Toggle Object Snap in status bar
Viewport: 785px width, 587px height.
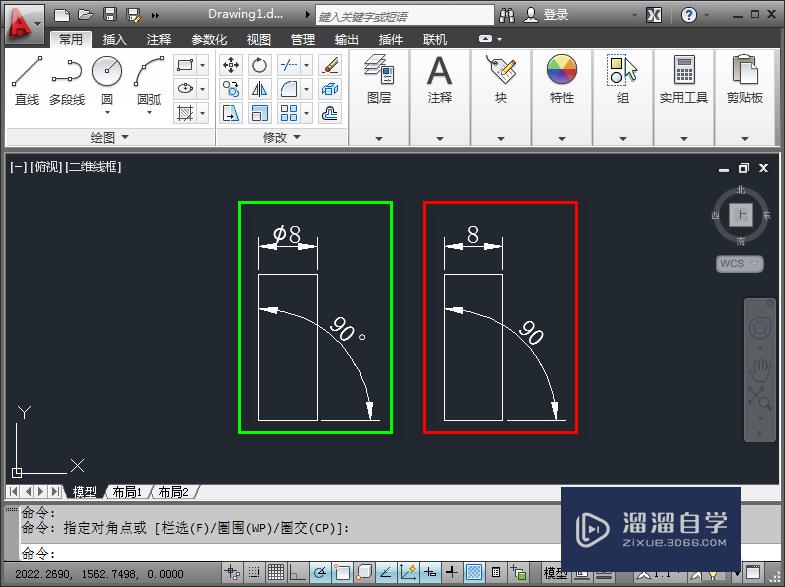pos(342,572)
